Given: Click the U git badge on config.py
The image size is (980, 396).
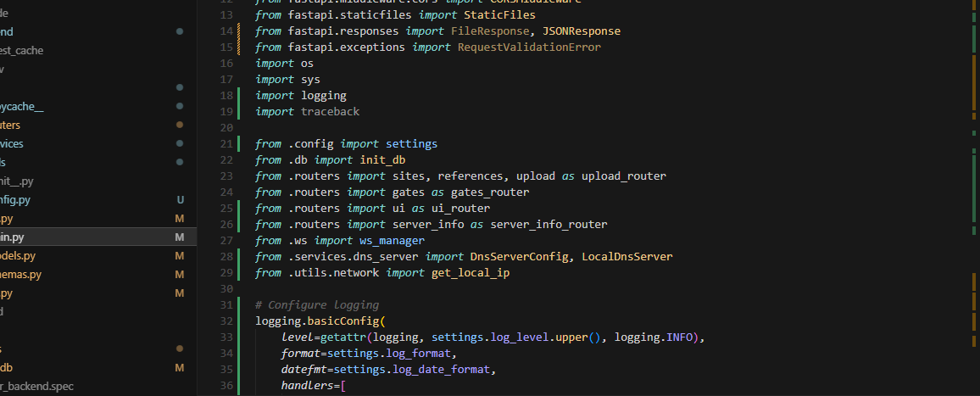Looking at the screenshot, I should point(180,200).
